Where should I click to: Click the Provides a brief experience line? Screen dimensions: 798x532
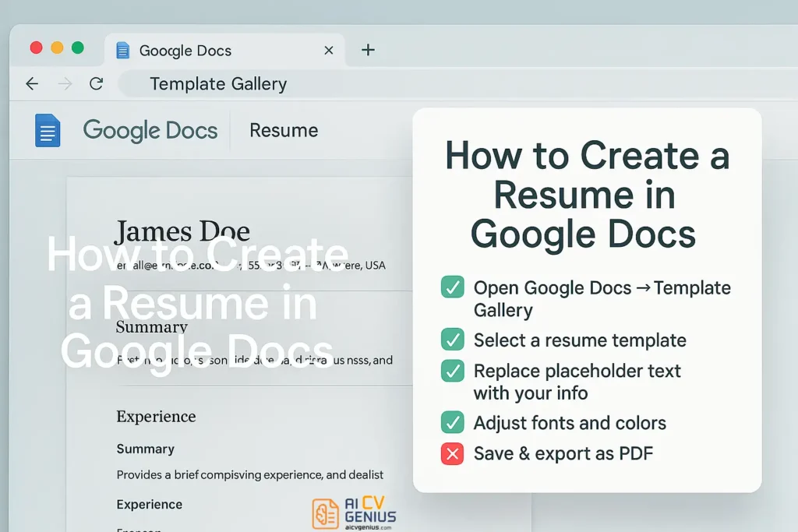[x=250, y=475]
